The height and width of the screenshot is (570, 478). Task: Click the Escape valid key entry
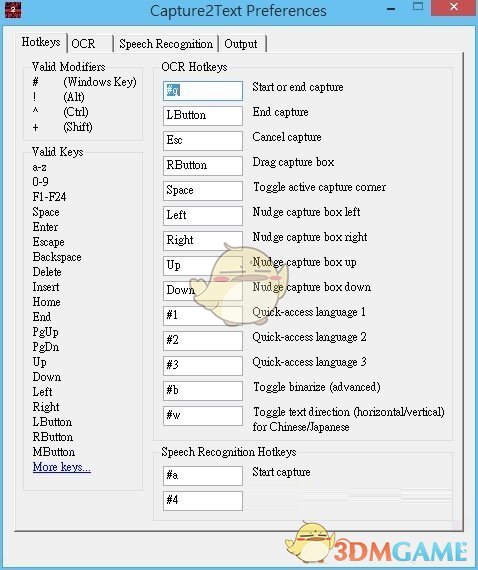point(48,242)
